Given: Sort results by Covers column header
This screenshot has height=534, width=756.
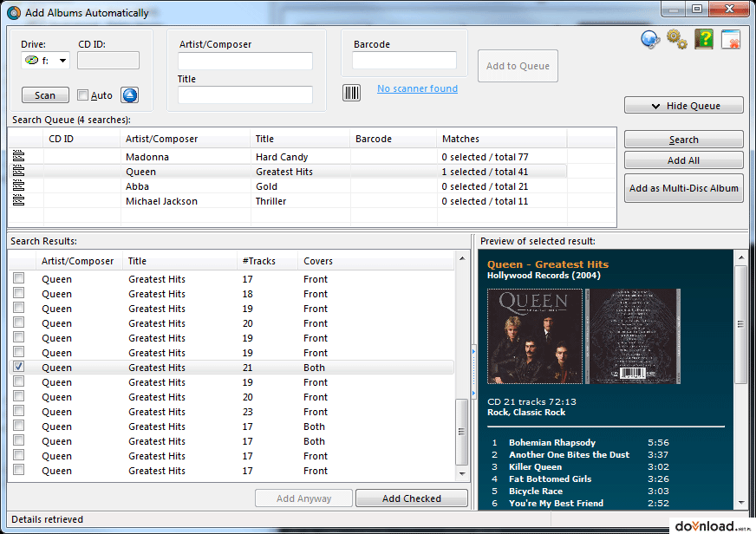Looking at the screenshot, I should point(376,261).
